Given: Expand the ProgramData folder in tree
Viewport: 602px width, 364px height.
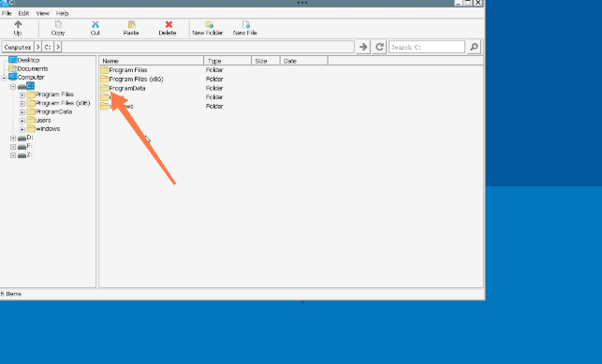Looking at the screenshot, I should [22, 112].
